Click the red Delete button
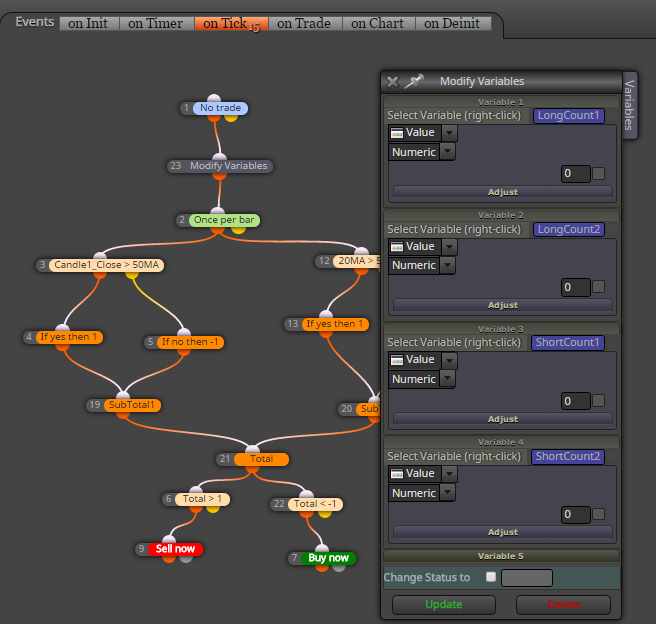The width and height of the screenshot is (656, 624). coord(563,604)
